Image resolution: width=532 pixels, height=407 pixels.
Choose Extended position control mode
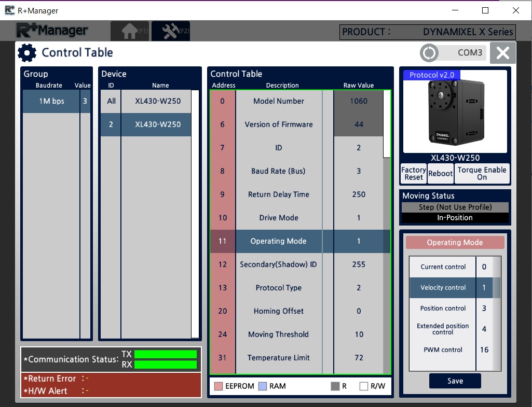451,329
